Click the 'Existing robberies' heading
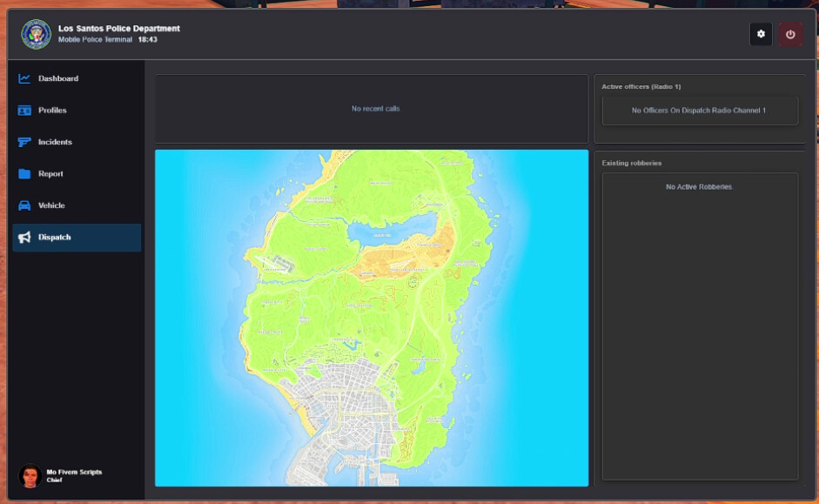This screenshot has width=819, height=504. tap(632, 163)
